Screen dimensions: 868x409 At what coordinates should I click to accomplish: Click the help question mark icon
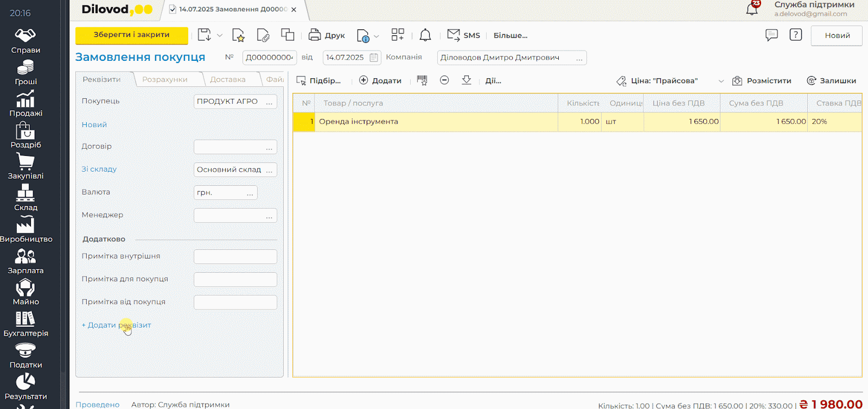click(795, 35)
